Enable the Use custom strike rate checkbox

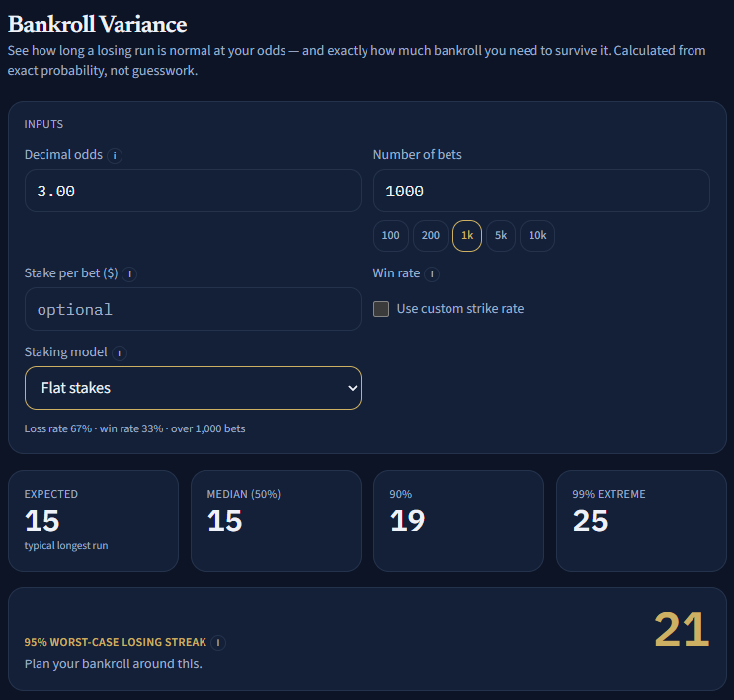pos(381,309)
